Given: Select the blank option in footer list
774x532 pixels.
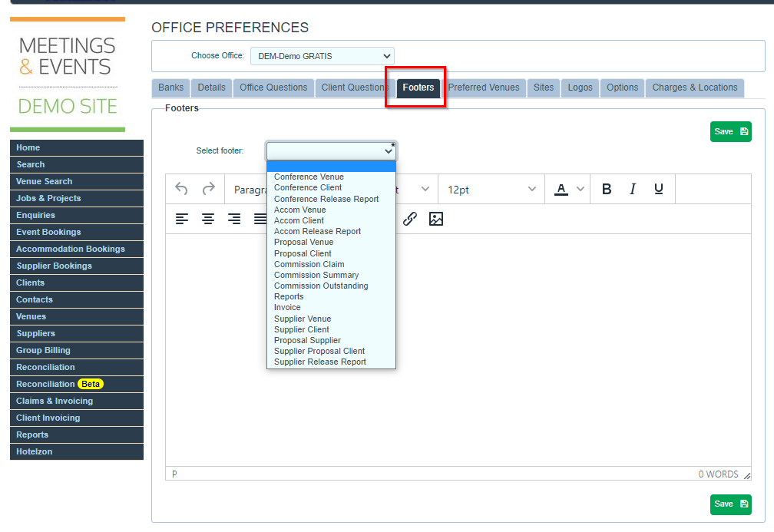Looking at the screenshot, I should pyautogui.click(x=331, y=167).
